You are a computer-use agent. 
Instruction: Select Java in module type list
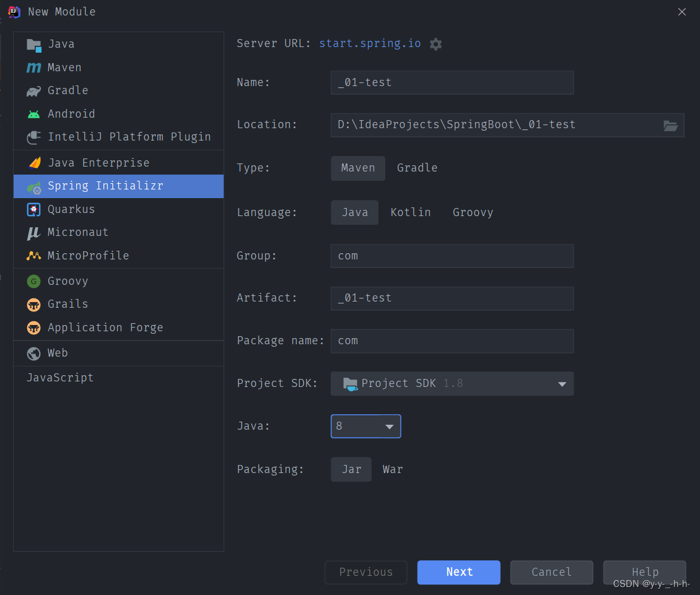pyautogui.click(x=118, y=44)
